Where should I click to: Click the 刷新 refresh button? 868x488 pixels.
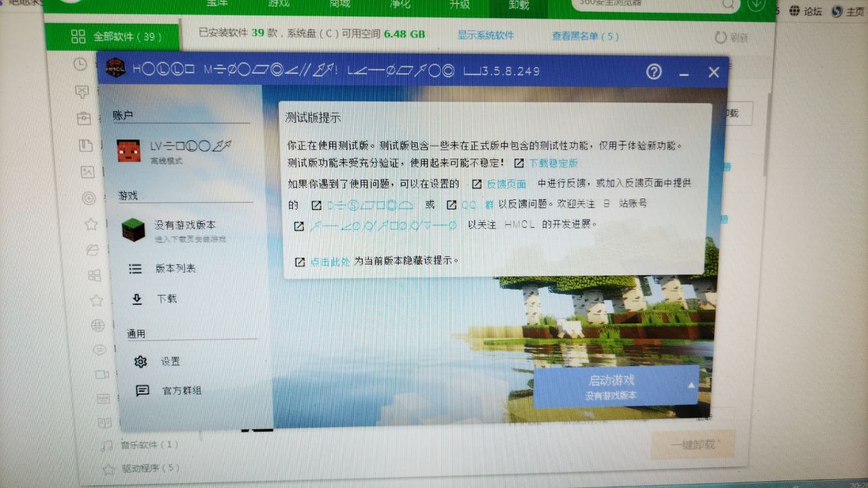point(732,37)
